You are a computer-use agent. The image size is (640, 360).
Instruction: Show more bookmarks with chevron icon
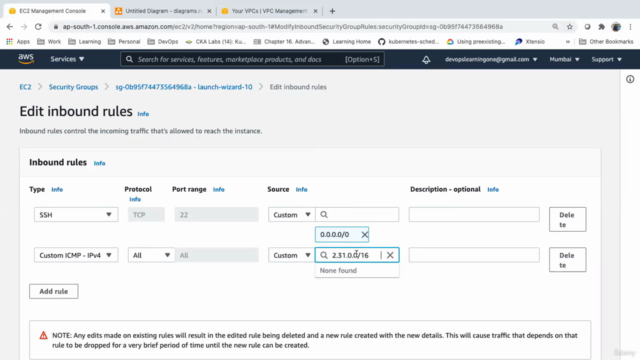pos(568,42)
